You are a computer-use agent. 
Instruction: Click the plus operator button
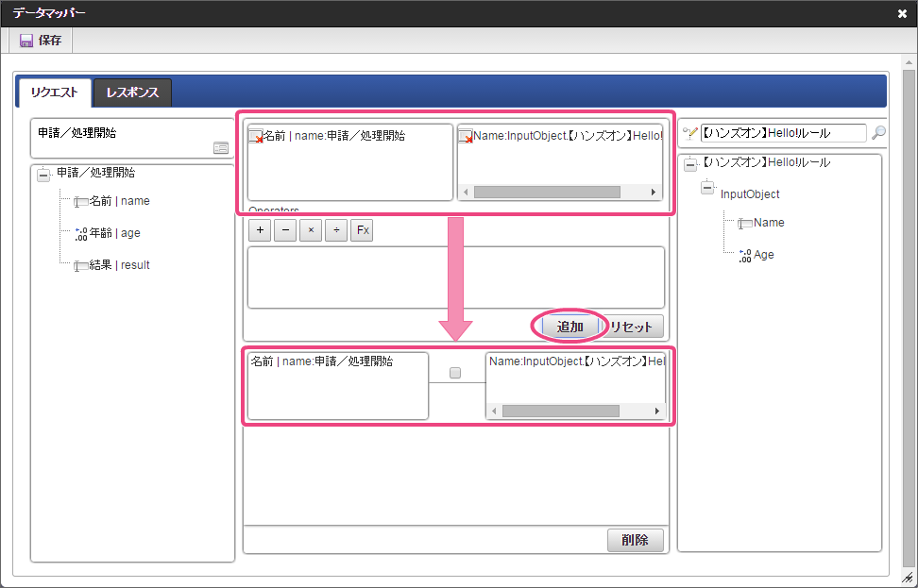pyautogui.click(x=260, y=230)
